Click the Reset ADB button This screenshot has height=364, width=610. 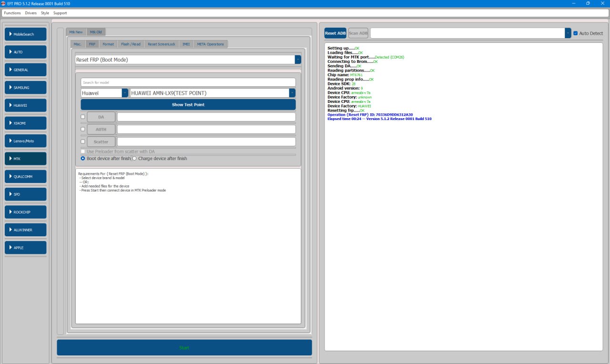[x=335, y=33]
